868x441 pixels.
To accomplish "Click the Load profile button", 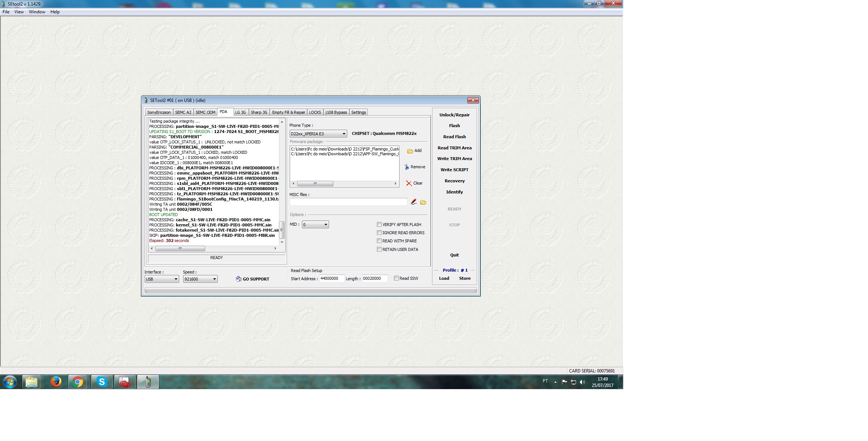I will 444,278.
